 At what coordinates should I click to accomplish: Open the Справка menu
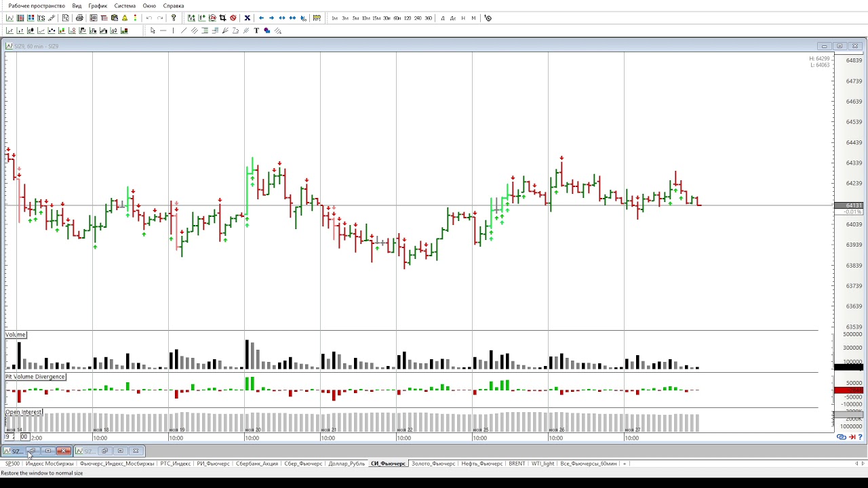174,5
